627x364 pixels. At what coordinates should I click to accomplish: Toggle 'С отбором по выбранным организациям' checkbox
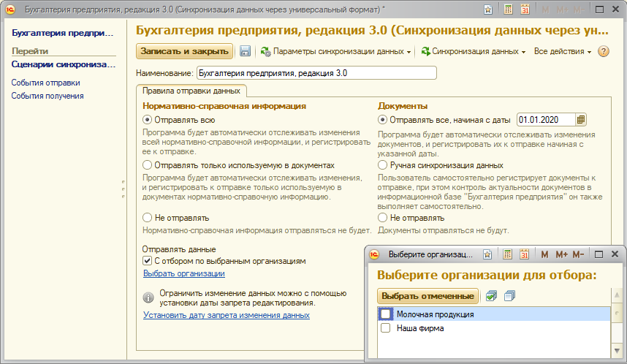147,261
